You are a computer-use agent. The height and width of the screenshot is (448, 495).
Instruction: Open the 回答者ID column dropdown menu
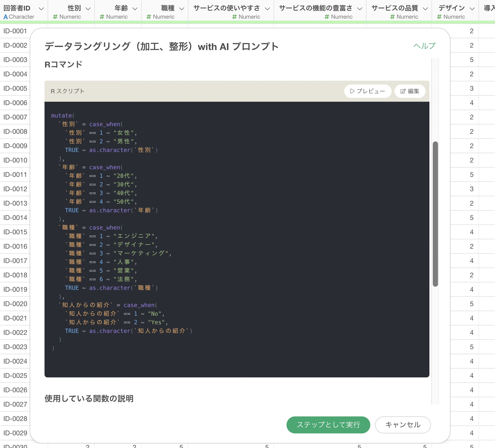[x=41, y=9]
